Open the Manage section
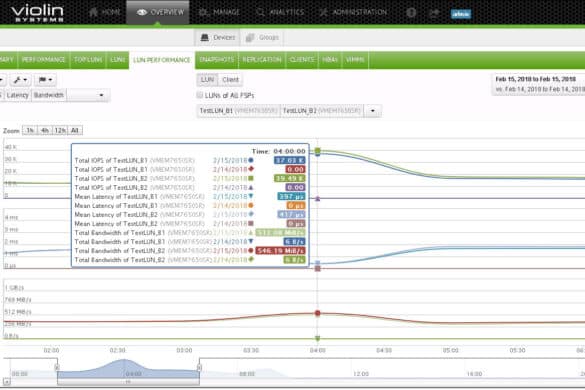 [219, 12]
